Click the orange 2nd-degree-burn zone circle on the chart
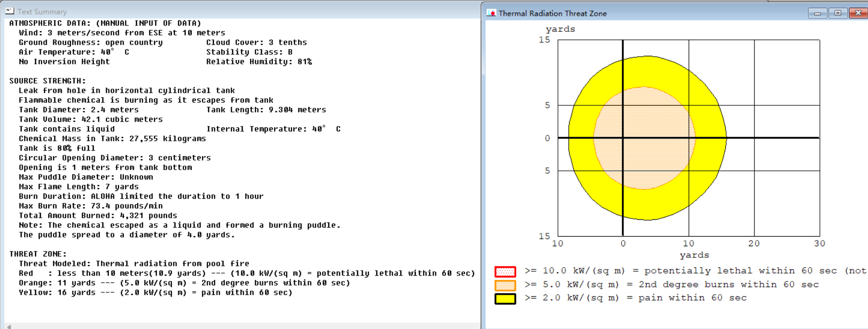This screenshot has width=868, height=329. pyautogui.click(x=645, y=138)
